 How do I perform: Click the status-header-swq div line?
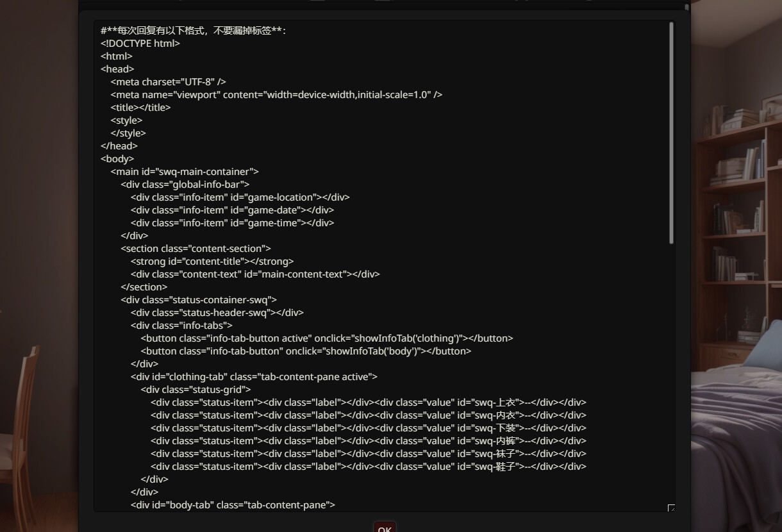(x=217, y=313)
